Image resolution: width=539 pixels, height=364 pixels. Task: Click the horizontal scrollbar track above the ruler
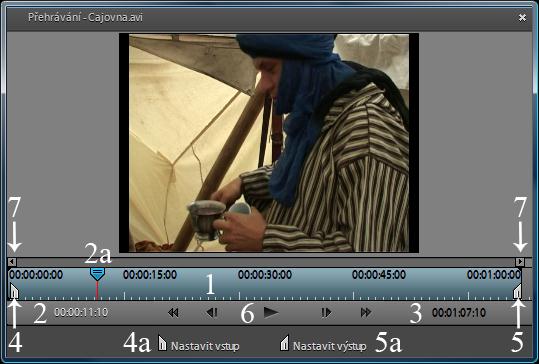tap(266, 262)
